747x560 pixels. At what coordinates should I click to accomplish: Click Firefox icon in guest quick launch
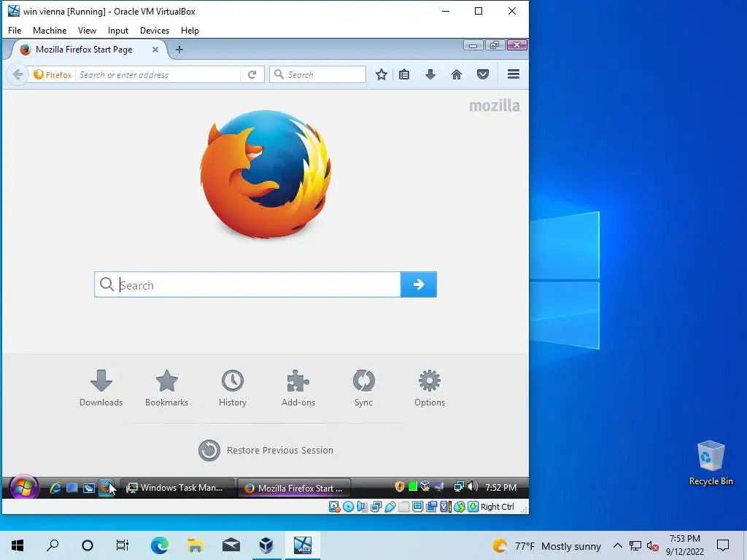coord(106,488)
